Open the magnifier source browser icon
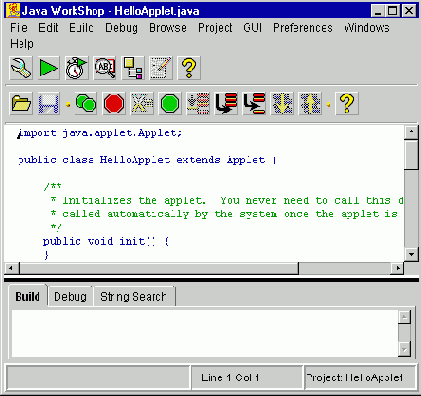This screenshot has width=421, height=396. coord(105,68)
